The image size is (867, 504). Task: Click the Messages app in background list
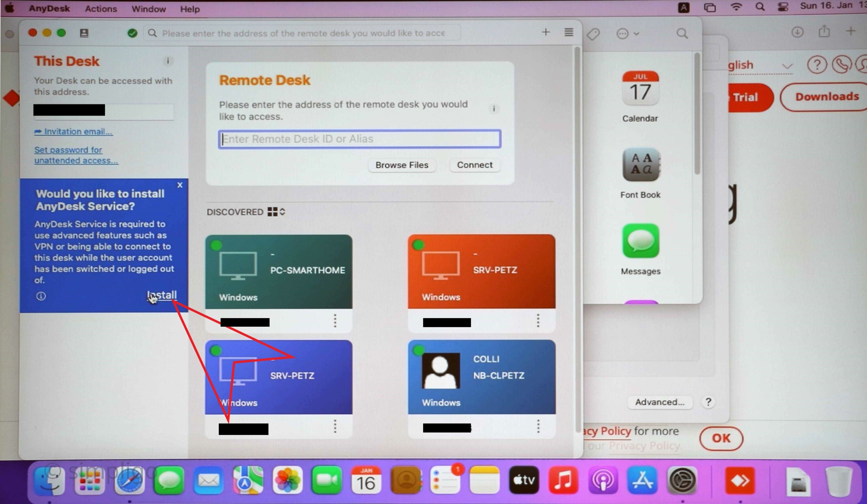tap(641, 249)
